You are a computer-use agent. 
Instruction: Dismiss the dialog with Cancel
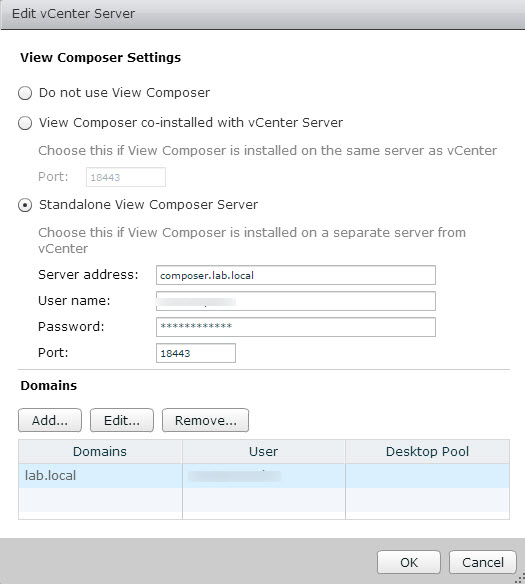(x=483, y=562)
